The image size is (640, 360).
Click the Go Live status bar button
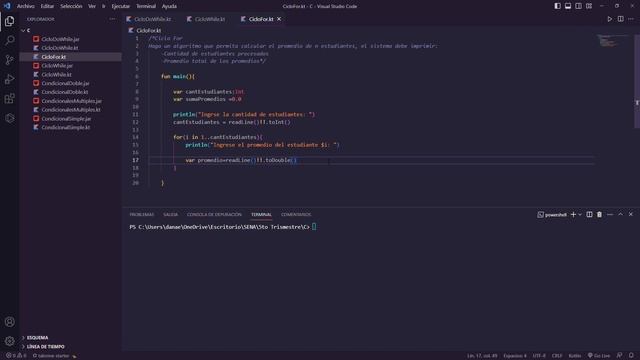pyautogui.click(x=599, y=356)
